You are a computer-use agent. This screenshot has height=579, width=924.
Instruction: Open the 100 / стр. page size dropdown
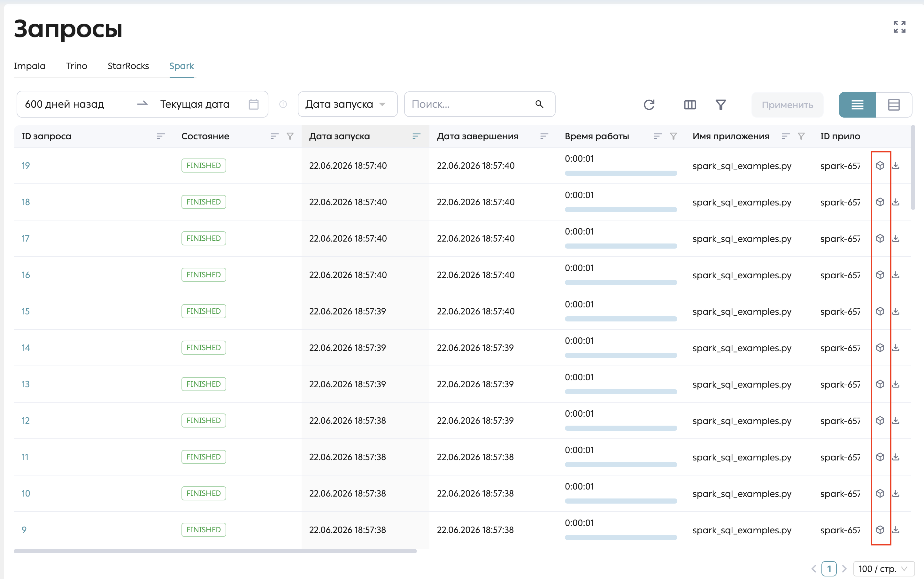click(884, 569)
